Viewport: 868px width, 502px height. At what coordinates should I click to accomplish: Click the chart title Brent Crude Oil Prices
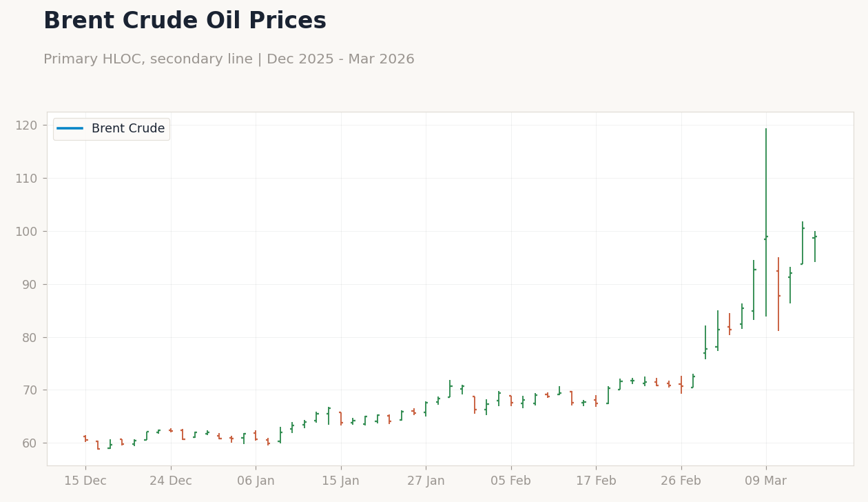click(x=184, y=20)
